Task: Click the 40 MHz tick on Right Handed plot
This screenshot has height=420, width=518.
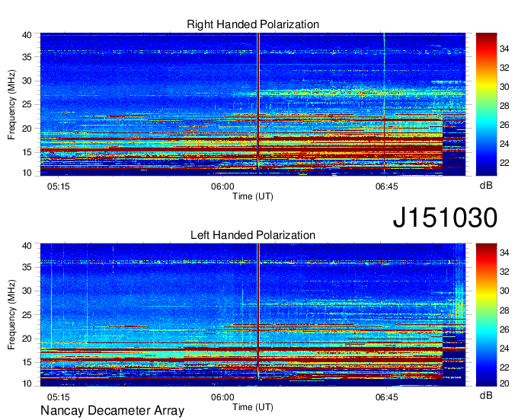Action: coord(27,35)
